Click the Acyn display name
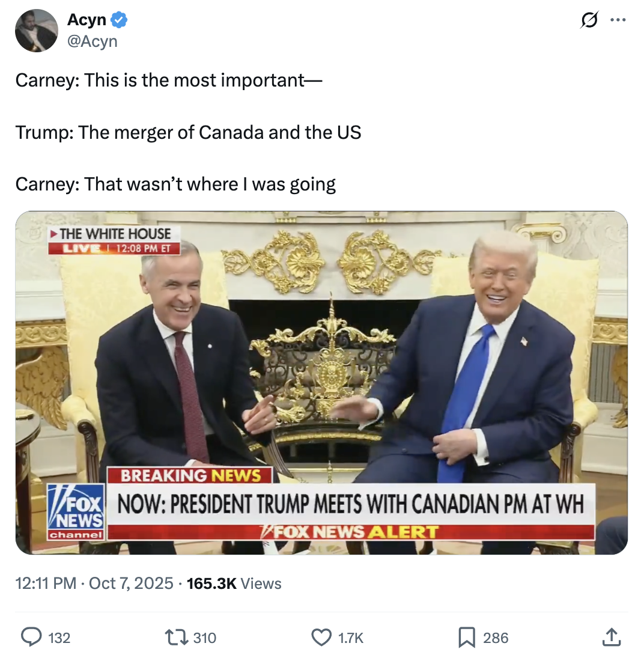 pos(87,20)
